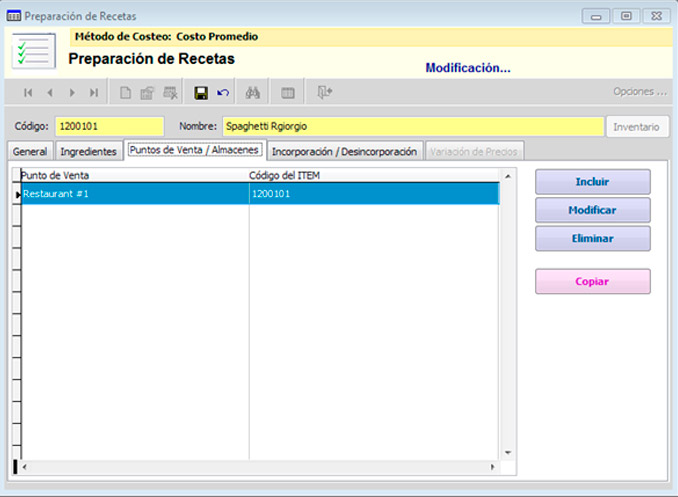Open search with the binoculars icon
The width and height of the screenshot is (678, 497).
[253, 93]
